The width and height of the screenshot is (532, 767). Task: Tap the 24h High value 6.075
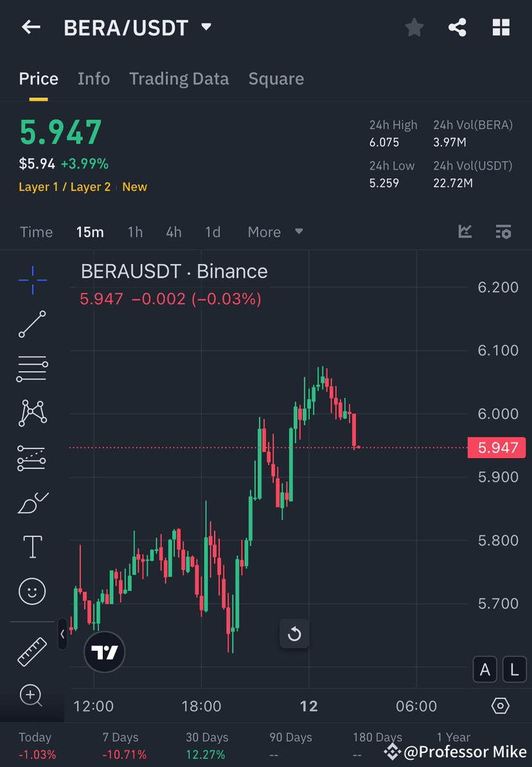[384, 143]
